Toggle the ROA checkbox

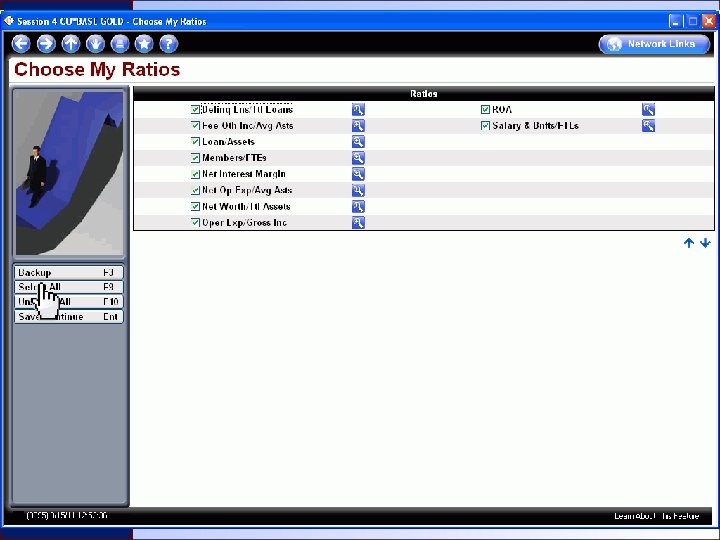click(x=485, y=110)
